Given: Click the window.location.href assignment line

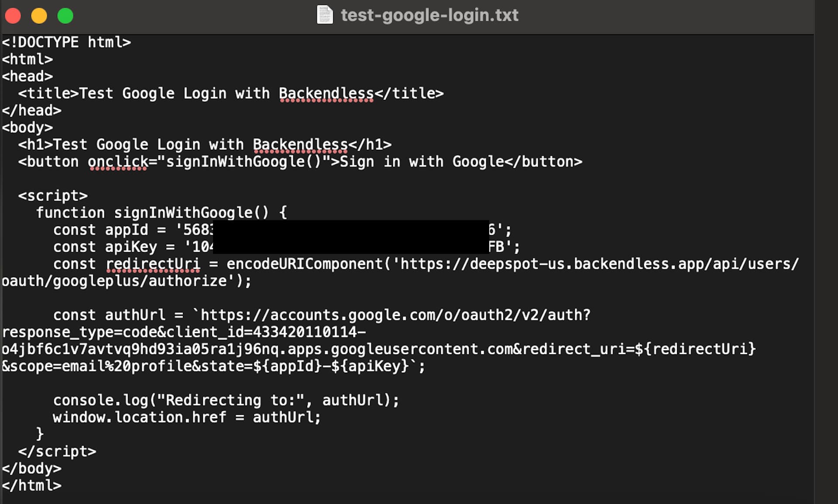Looking at the screenshot, I should pos(187,417).
